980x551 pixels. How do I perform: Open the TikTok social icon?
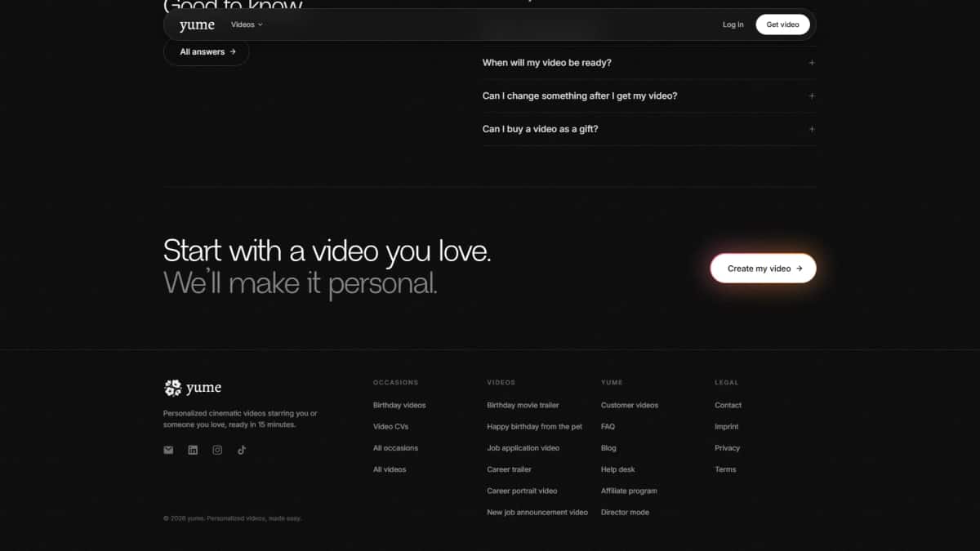click(242, 450)
